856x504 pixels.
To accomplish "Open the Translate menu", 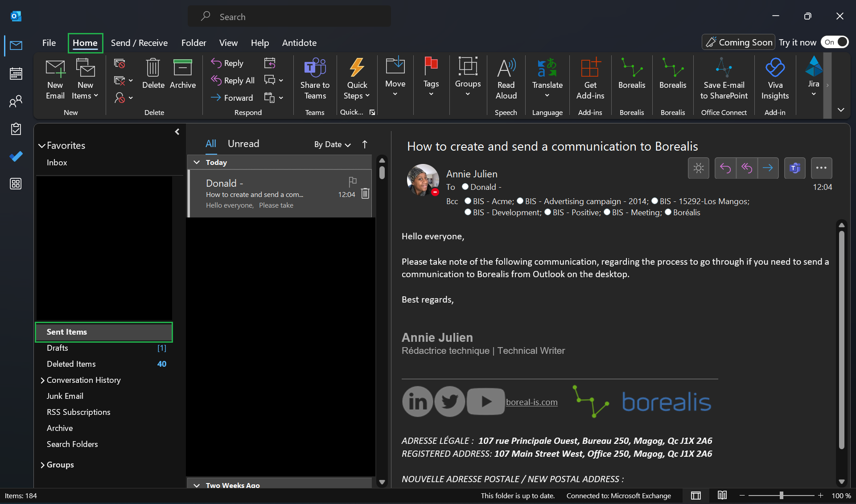I will [547, 77].
